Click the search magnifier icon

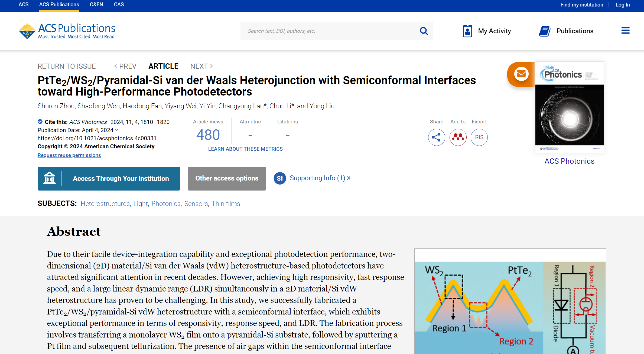(x=424, y=31)
